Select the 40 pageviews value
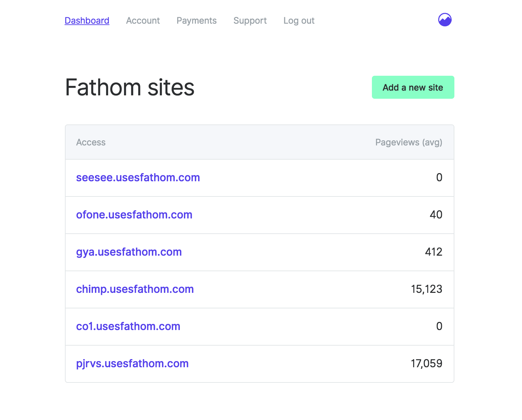 (436, 215)
